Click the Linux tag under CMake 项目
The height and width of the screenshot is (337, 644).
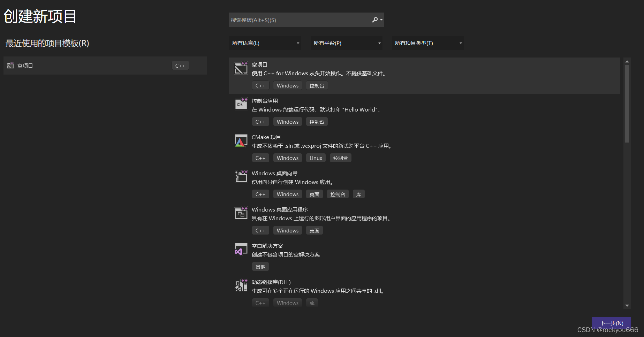click(316, 158)
